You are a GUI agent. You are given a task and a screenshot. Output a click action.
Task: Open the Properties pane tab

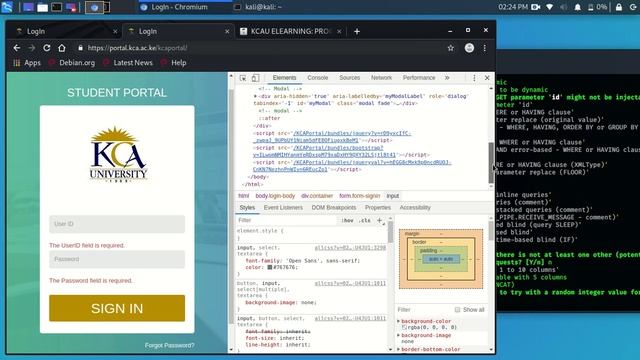pos(378,208)
